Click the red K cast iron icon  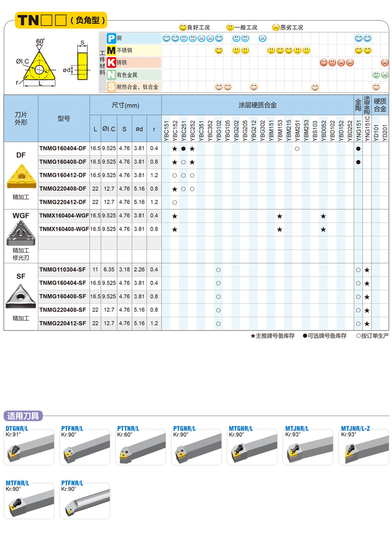111,63
